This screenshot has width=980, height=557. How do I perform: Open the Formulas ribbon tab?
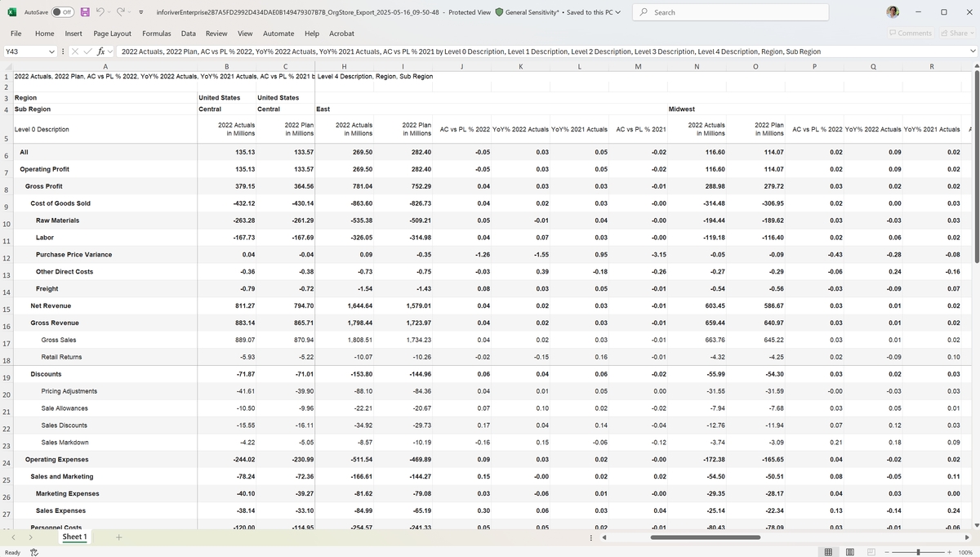click(x=157, y=33)
